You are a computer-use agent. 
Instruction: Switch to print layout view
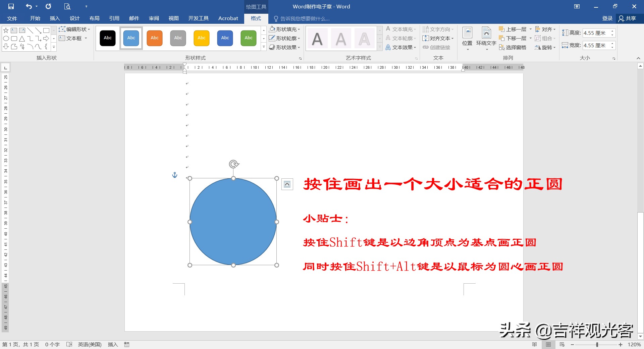point(548,344)
